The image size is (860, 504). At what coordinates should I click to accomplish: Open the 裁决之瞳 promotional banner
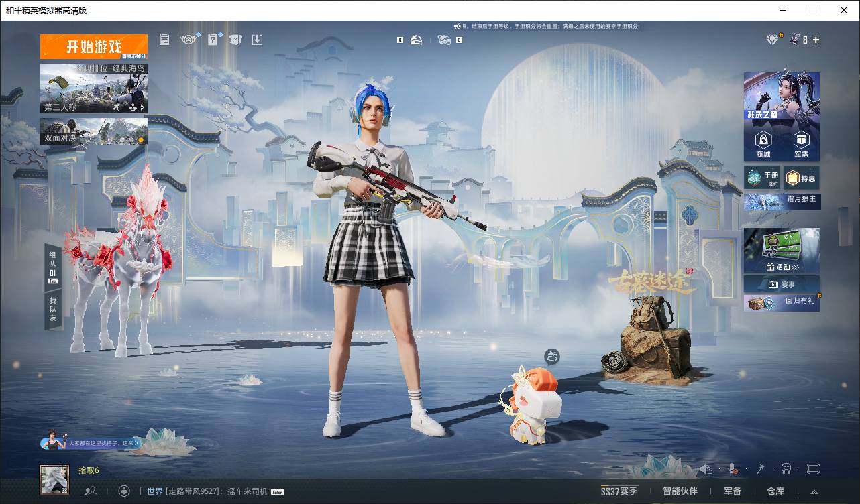[x=782, y=96]
